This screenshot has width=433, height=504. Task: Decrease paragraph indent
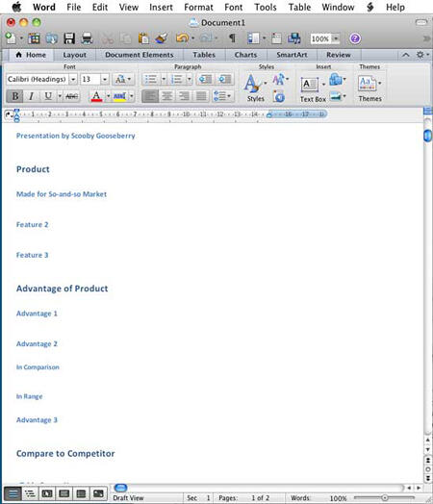pyautogui.click(x=205, y=79)
